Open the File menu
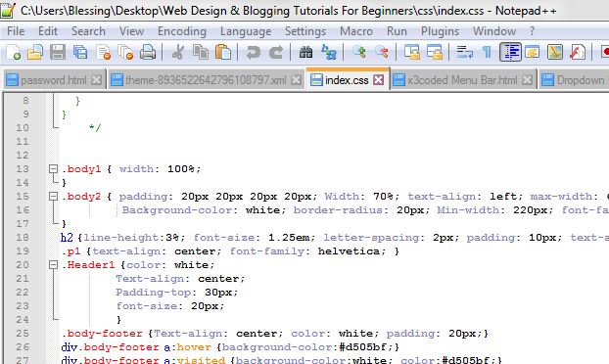The width and height of the screenshot is (609, 364). click(16, 31)
